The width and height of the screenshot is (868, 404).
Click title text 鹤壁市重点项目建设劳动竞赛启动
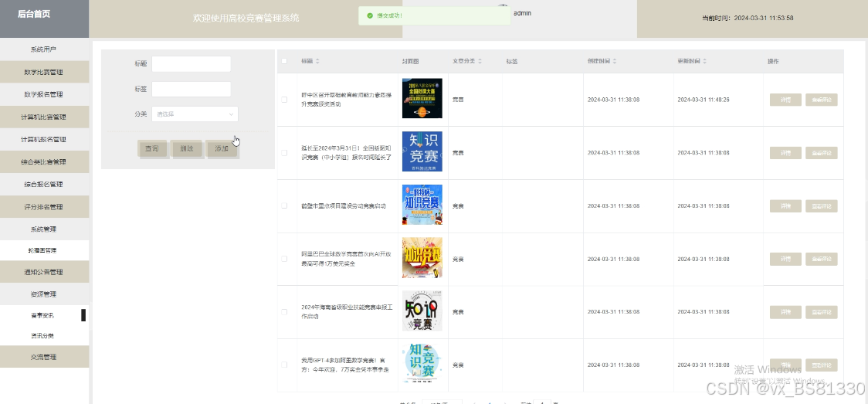344,206
